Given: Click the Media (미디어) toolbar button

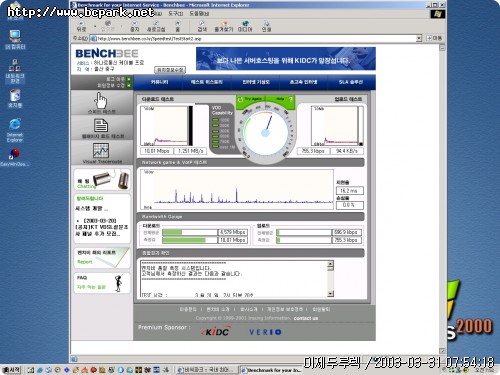Looking at the screenshot, I should point(245,26).
